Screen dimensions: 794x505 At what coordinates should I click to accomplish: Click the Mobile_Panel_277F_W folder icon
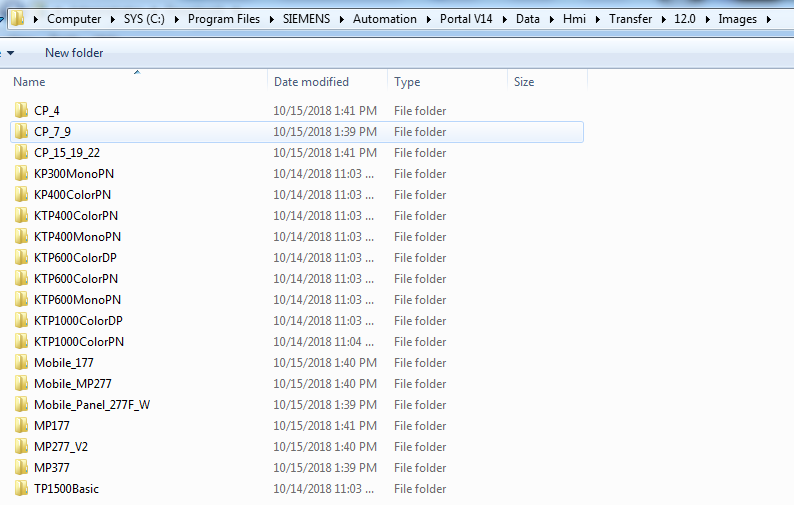click(x=21, y=404)
